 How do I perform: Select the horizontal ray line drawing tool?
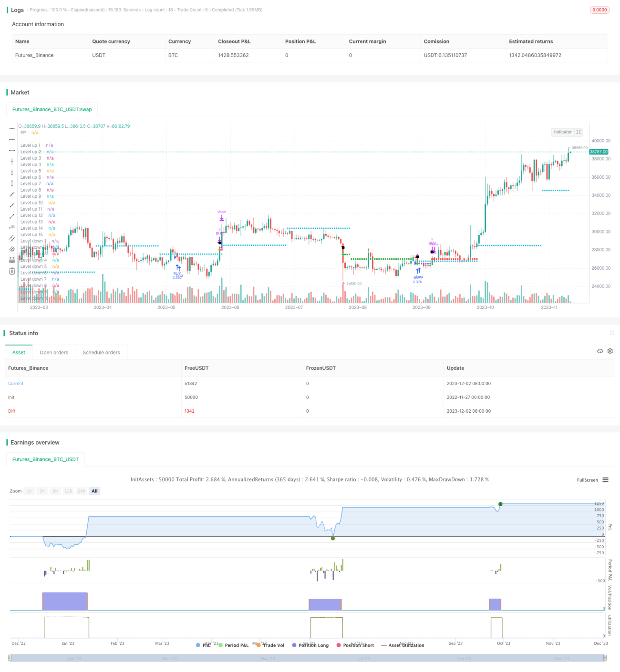click(12, 139)
